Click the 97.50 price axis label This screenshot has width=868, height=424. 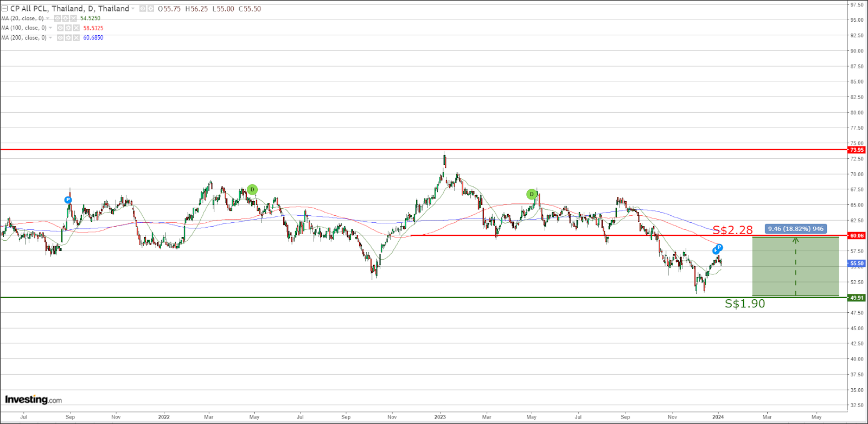pos(857,5)
